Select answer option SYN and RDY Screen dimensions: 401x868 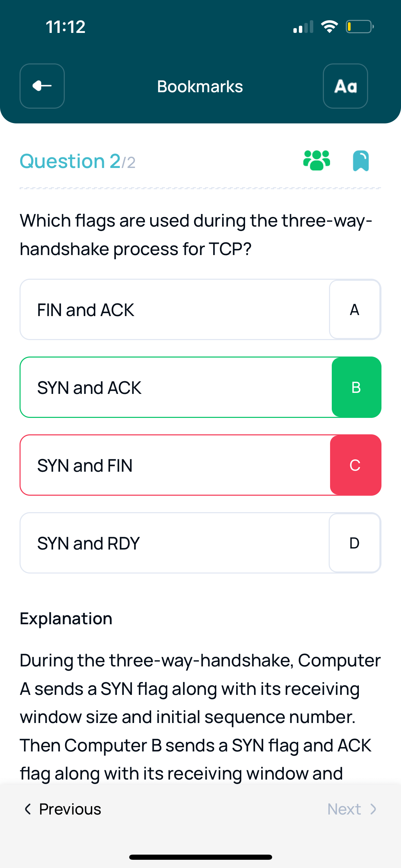[x=200, y=543]
